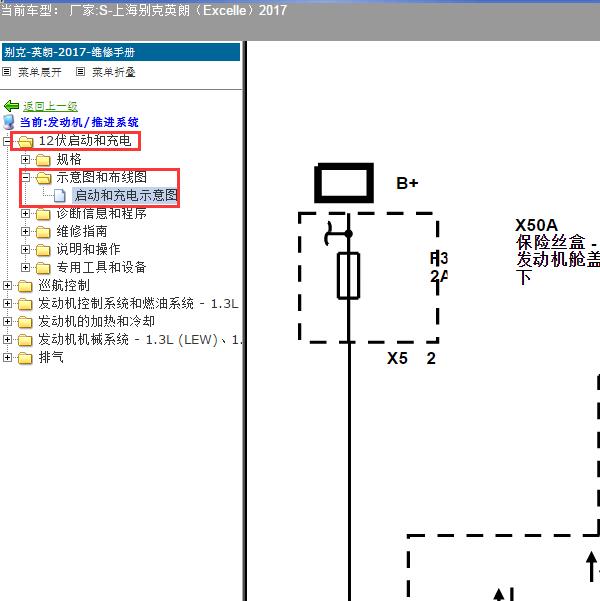Viewport: 600px width, 601px height.
Task: Expand the 诊断信息和程序 node
Action: [25, 213]
